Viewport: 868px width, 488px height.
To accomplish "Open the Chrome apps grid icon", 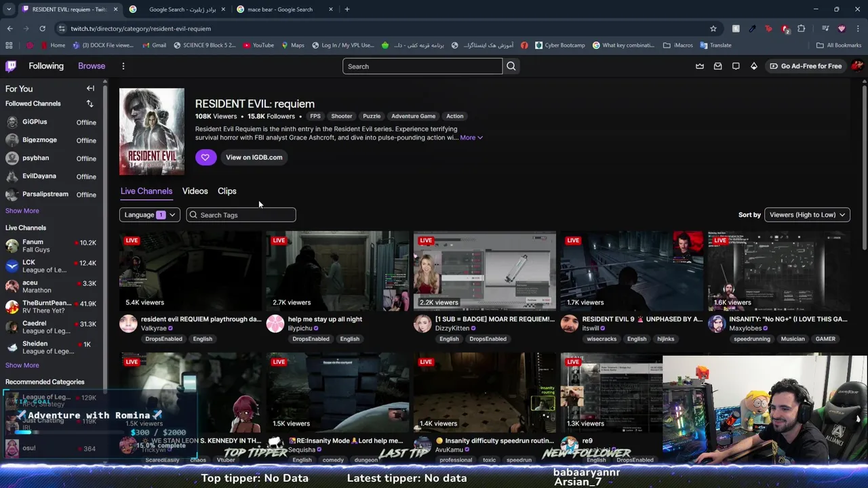I will click(9, 45).
